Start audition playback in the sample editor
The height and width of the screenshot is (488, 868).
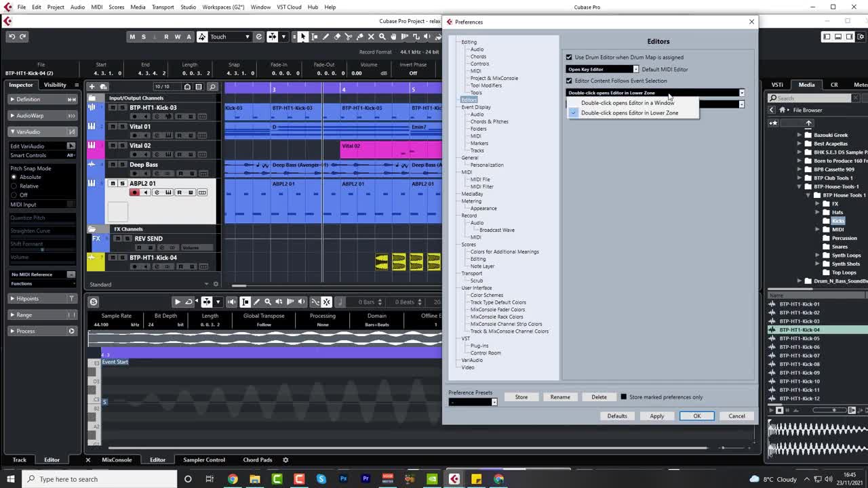(178, 302)
